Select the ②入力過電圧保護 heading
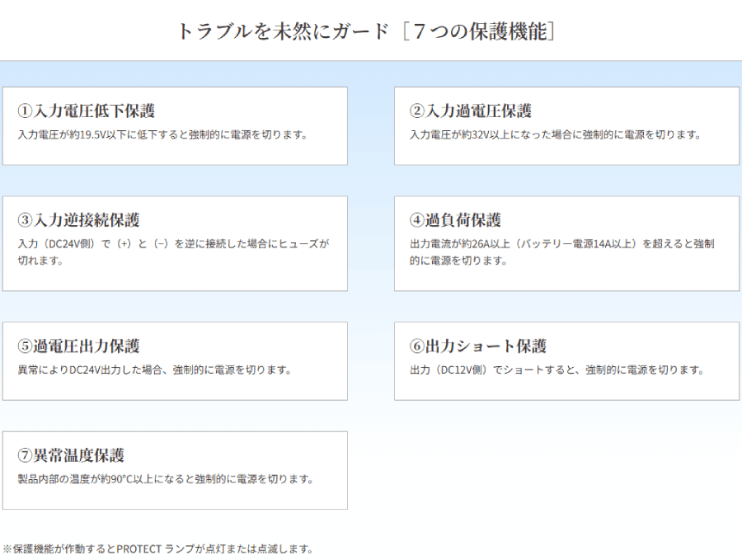 coord(471,111)
